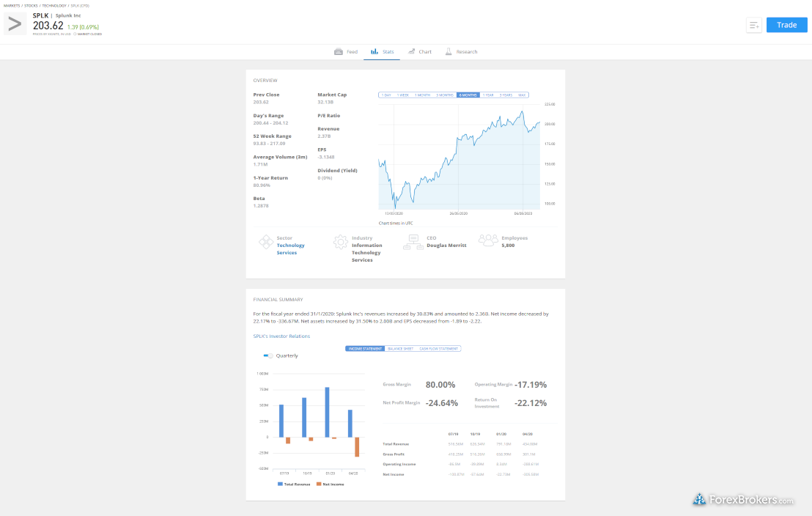Click the add-to-watchlist icon beside Trade
This screenshot has width=812, height=516.
754,25
